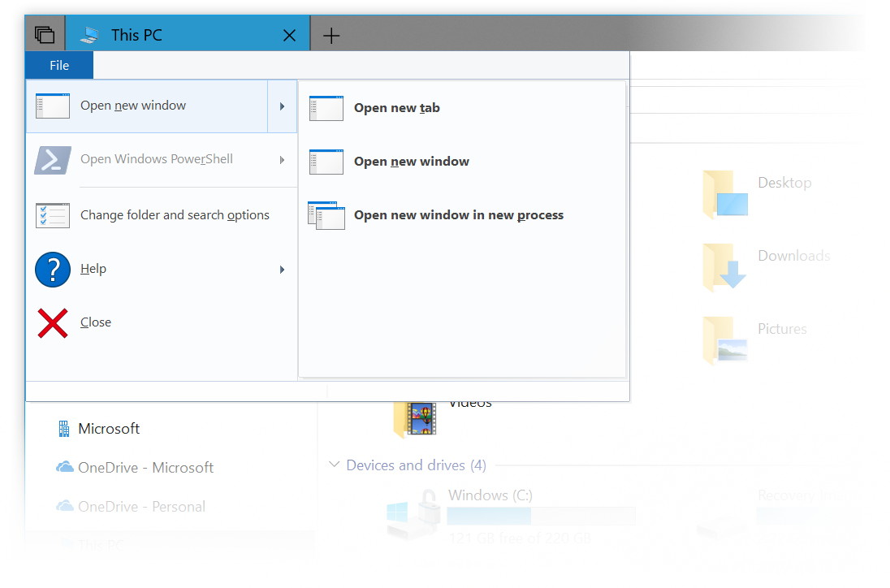Screen dimensions: 890x588
Task: Expand the Help submenu arrow
Action: click(x=283, y=269)
